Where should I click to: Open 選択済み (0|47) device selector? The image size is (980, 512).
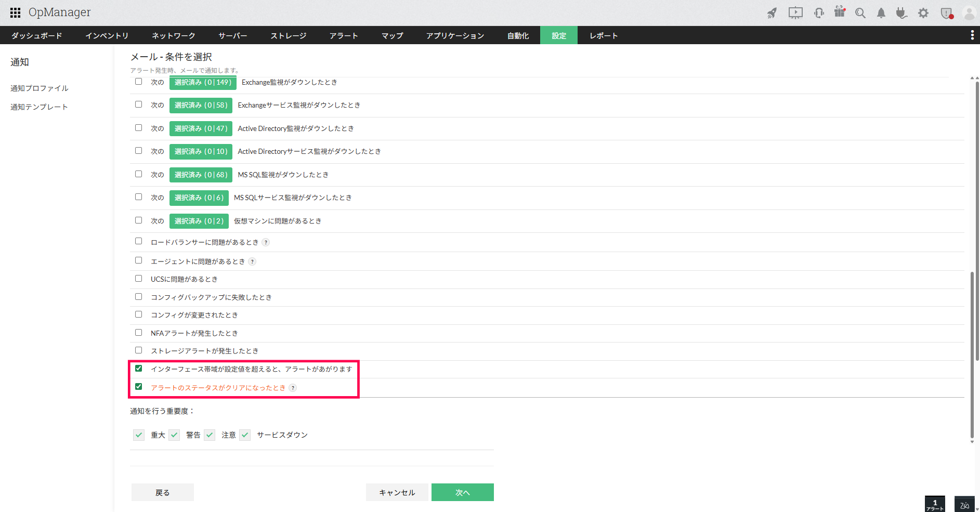pyautogui.click(x=201, y=128)
